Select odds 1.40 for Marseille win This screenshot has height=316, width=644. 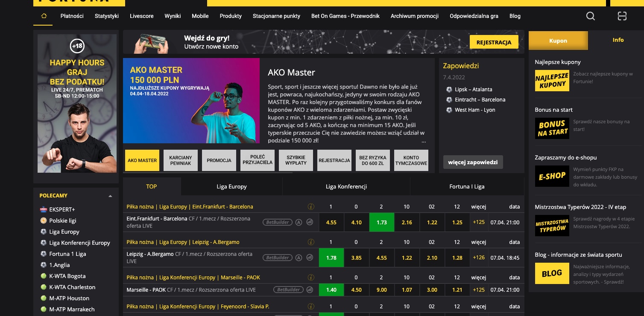331,290
